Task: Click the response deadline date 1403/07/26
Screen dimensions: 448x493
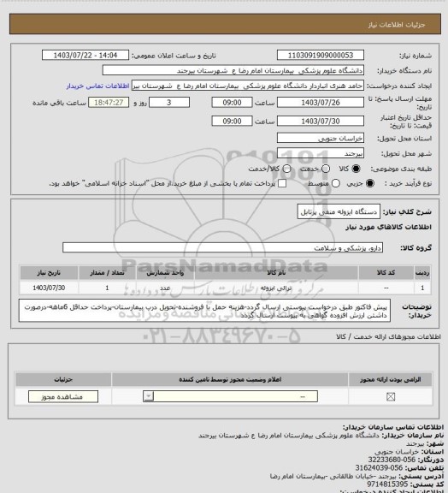Action: 321,103
